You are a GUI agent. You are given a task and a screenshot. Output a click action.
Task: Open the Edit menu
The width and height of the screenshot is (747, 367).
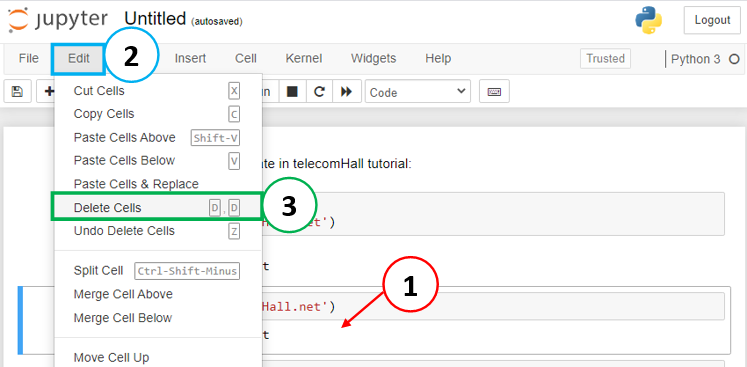(79, 58)
